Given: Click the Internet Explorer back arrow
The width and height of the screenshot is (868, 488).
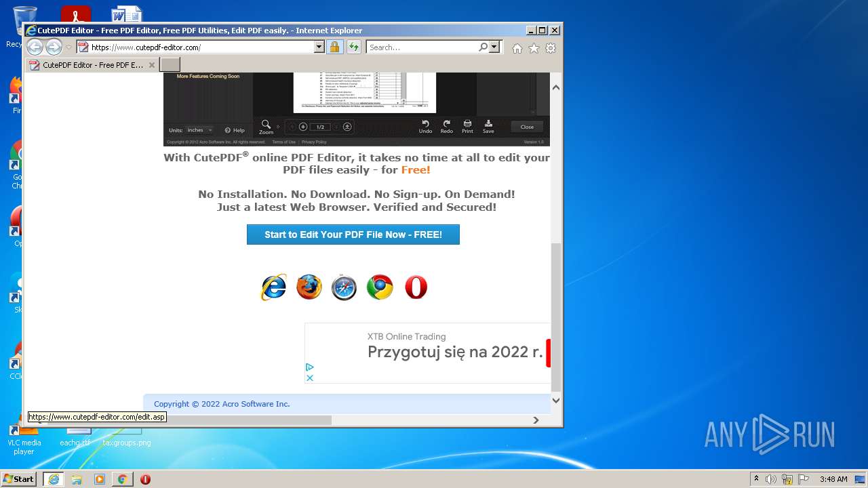Looking at the screenshot, I should point(35,47).
